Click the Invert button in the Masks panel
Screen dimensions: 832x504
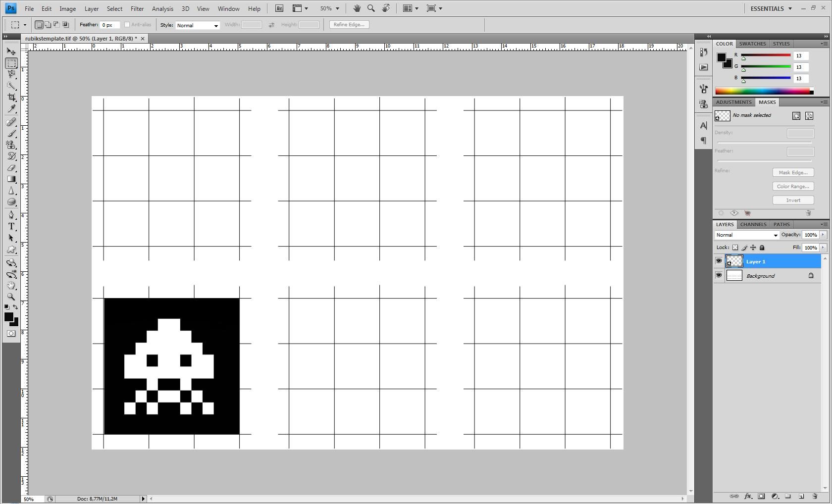pyautogui.click(x=793, y=201)
